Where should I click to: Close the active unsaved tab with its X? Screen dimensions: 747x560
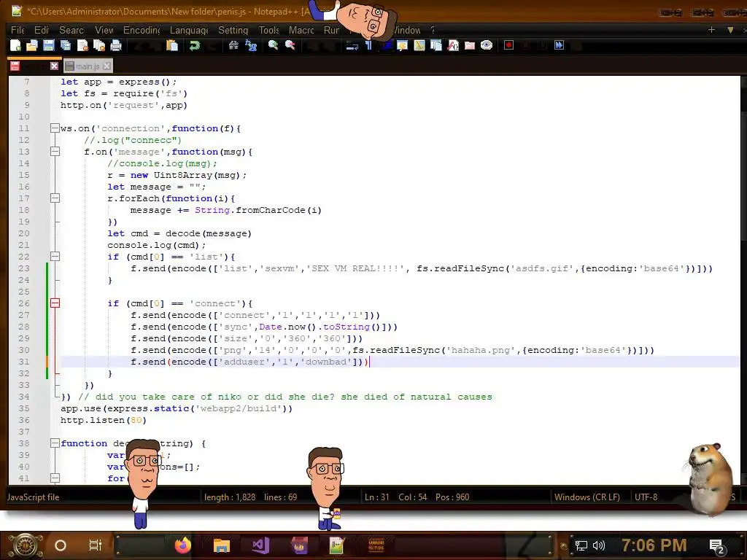pos(54,66)
